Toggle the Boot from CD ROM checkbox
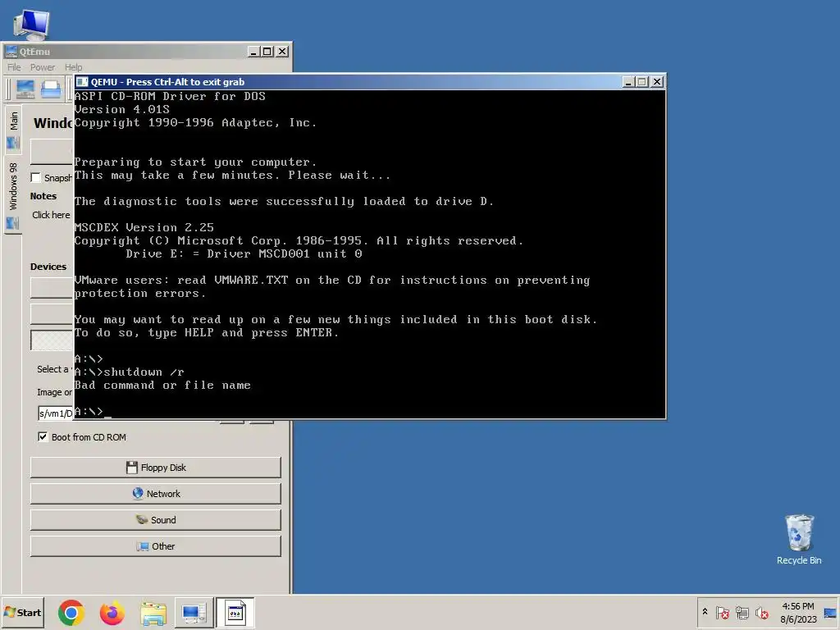The width and height of the screenshot is (840, 630). pyautogui.click(x=43, y=436)
